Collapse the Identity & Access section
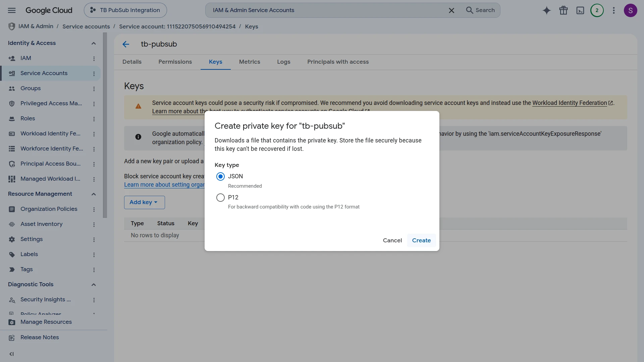Screen dimensions: 644x362 pyautogui.click(x=94, y=43)
